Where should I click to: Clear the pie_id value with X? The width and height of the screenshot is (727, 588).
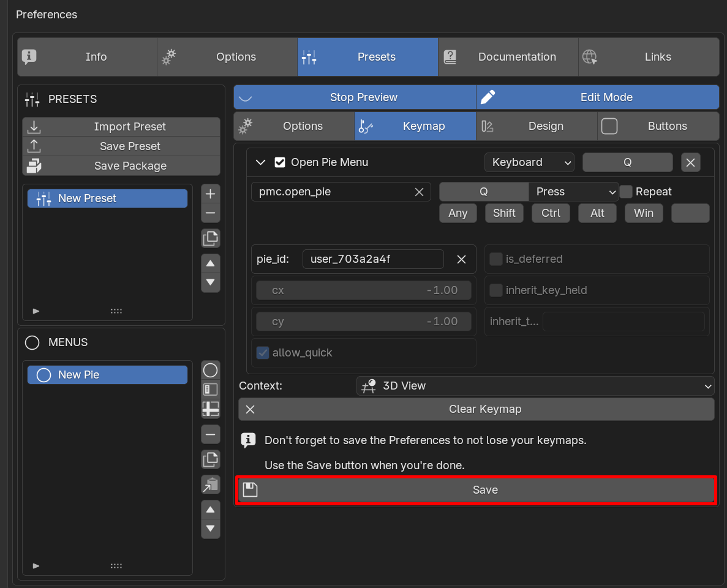(x=461, y=259)
